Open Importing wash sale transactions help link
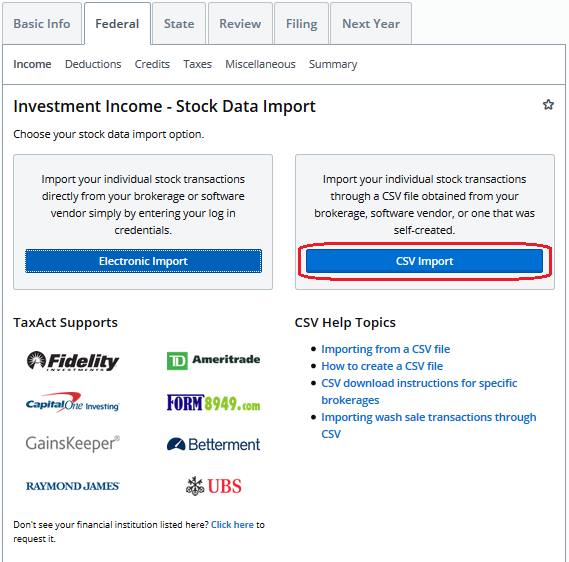The height and width of the screenshot is (562, 569). 429,426
